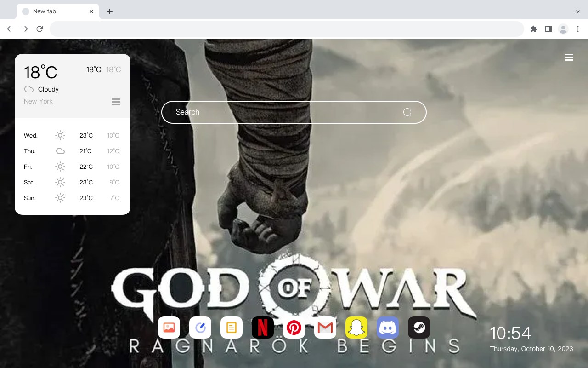Select the Sat. forecast row
This screenshot has height=368, width=588.
[73, 182]
